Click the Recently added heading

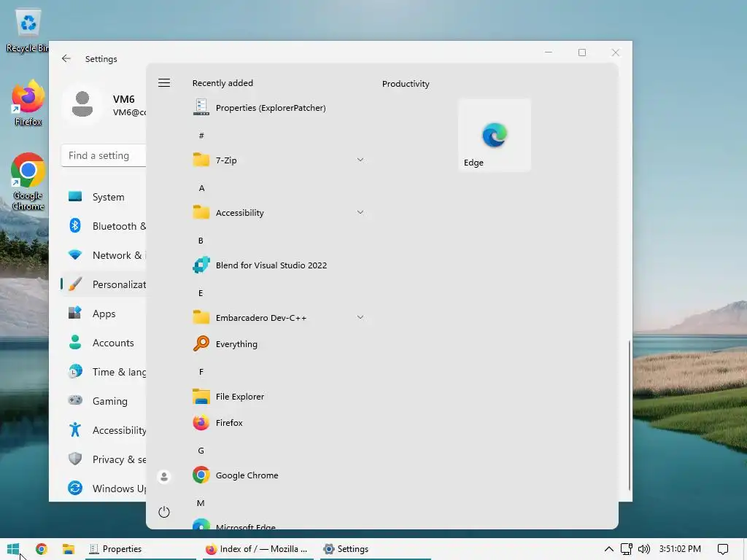pos(222,83)
